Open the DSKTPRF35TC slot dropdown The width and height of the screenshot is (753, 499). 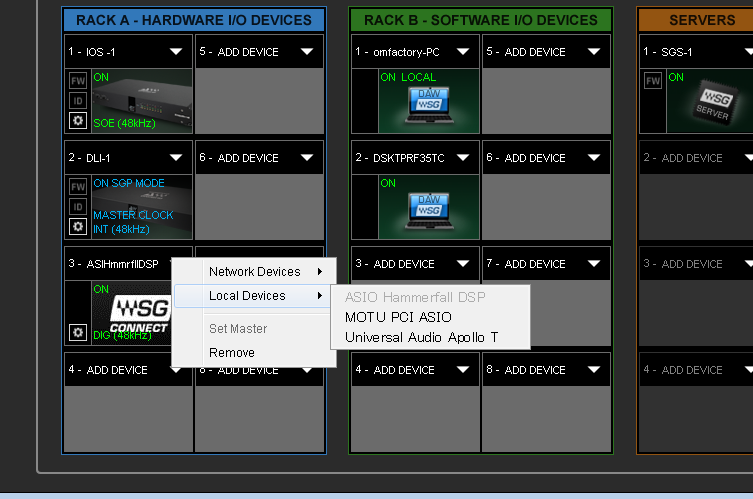click(463, 158)
